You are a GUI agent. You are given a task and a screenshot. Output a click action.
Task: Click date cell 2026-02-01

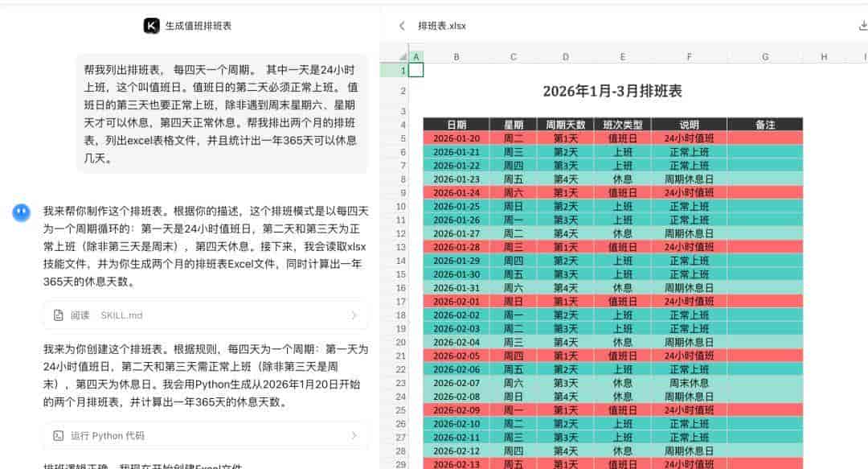point(457,302)
